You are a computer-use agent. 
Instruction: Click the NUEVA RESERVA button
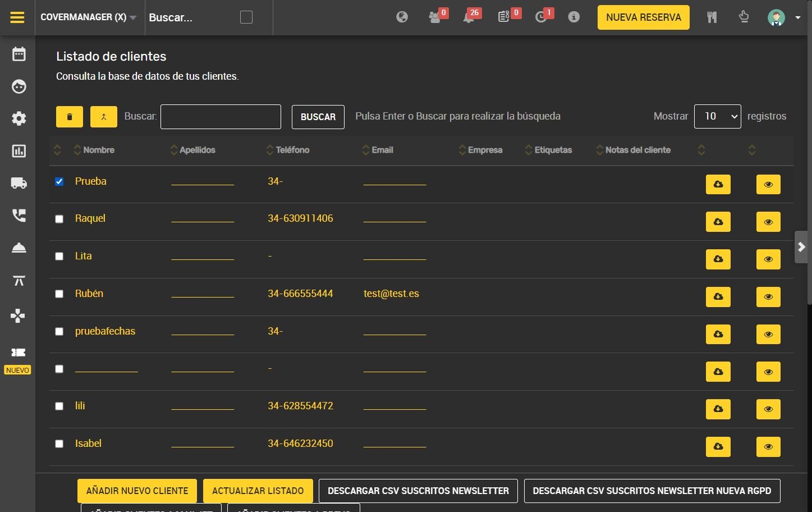[644, 17]
